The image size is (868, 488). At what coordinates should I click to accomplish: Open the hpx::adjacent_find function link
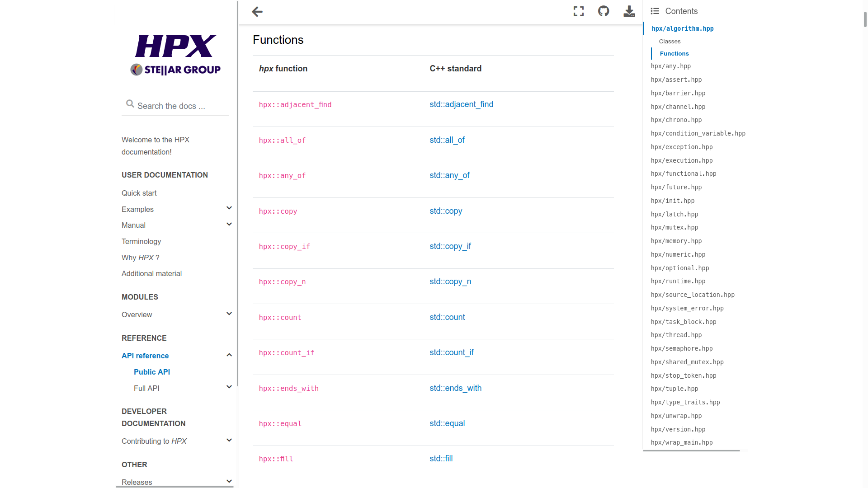pyautogui.click(x=295, y=105)
